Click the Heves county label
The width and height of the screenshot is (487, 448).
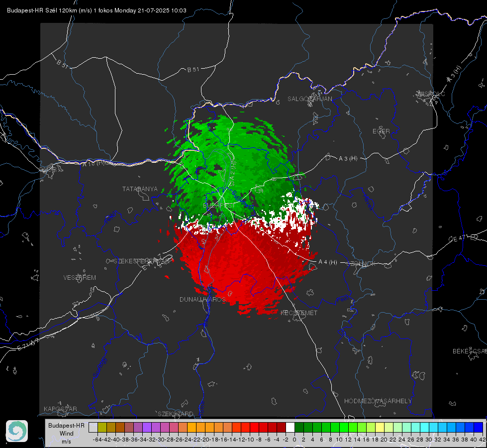pos(368,203)
